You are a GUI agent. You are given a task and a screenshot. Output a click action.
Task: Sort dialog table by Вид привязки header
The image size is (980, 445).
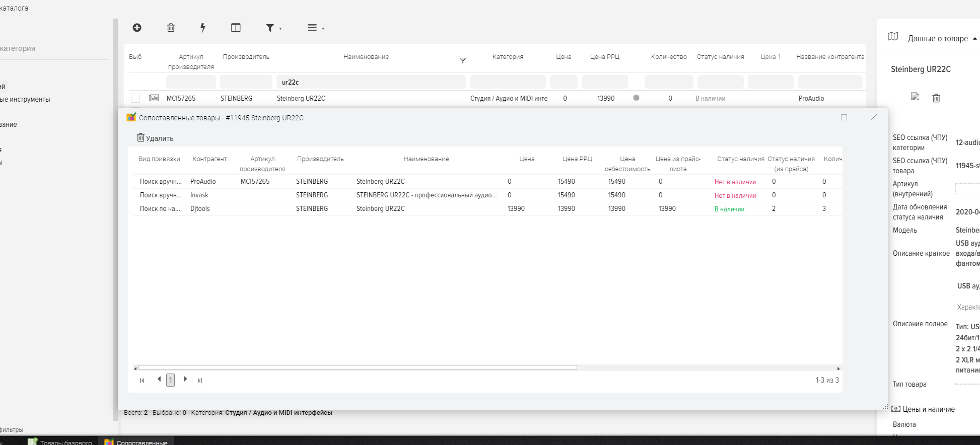159,159
